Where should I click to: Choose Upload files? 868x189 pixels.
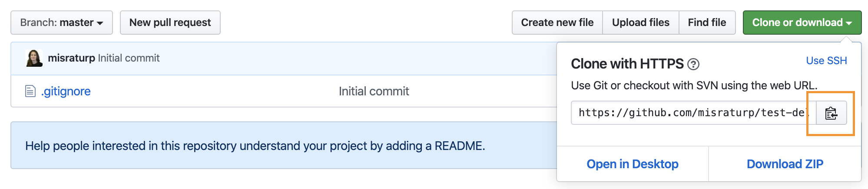point(641,23)
